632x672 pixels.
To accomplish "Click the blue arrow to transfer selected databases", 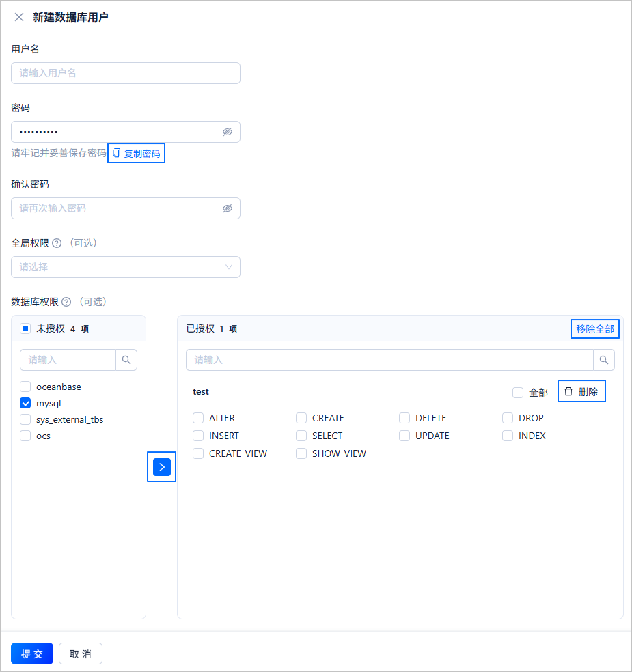I will [161, 467].
